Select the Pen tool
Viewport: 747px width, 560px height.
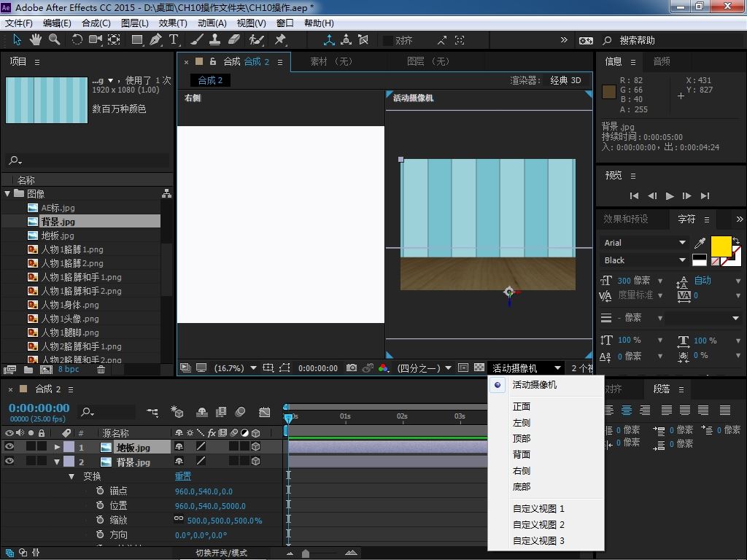click(155, 40)
